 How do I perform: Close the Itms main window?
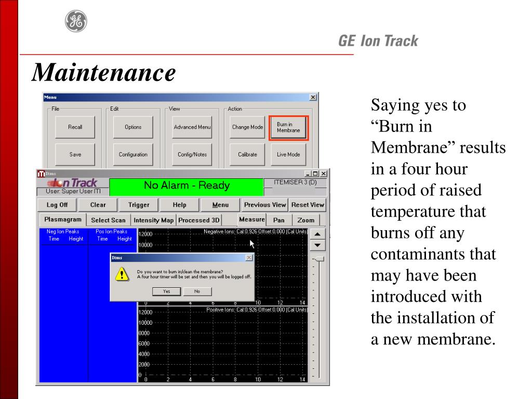click(x=324, y=174)
